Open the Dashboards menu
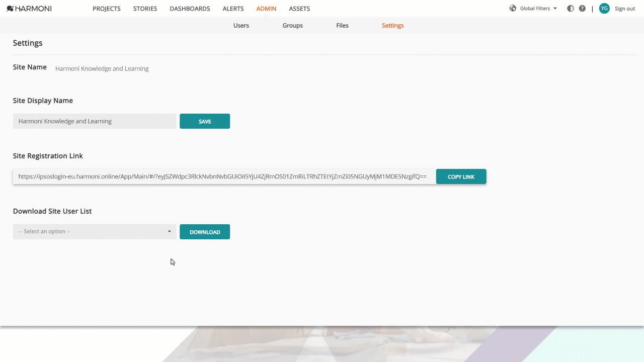 [x=190, y=9]
